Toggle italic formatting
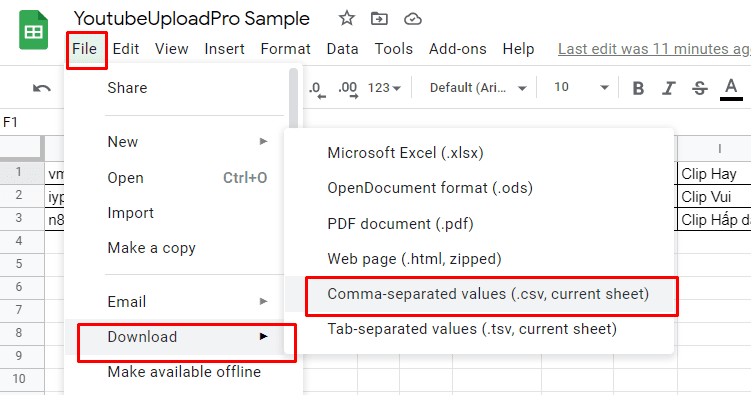Screen dimensions: 751x395 click(x=669, y=88)
